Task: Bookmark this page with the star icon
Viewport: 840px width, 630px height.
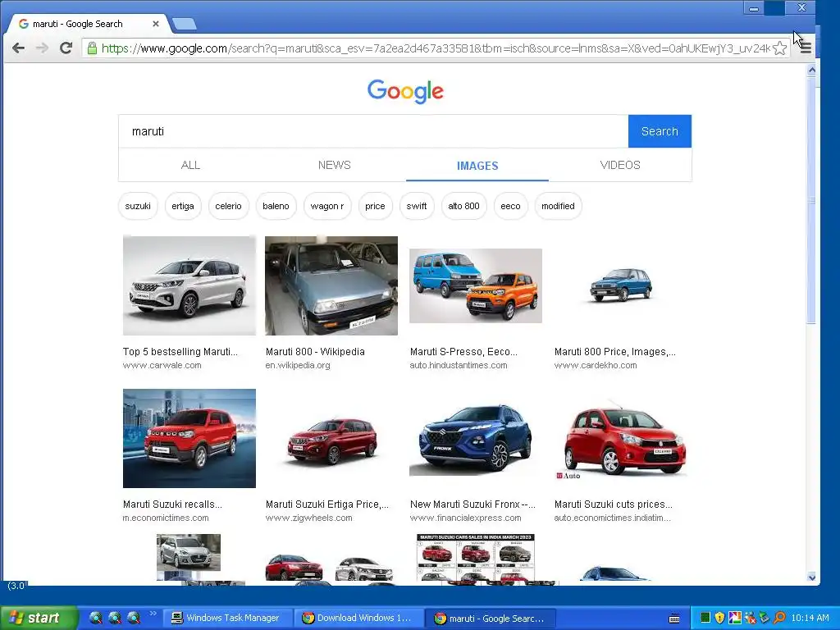Action: pyautogui.click(x=780, y=48)
